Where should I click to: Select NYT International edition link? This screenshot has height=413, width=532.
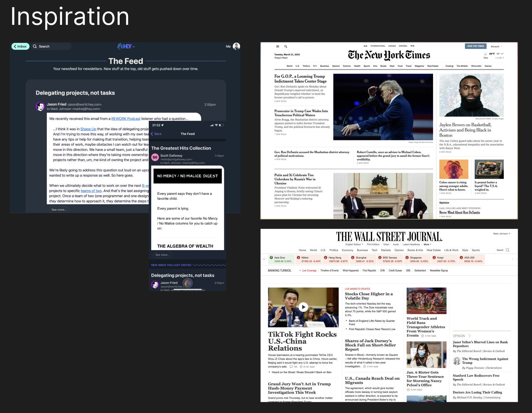[378, 46]
